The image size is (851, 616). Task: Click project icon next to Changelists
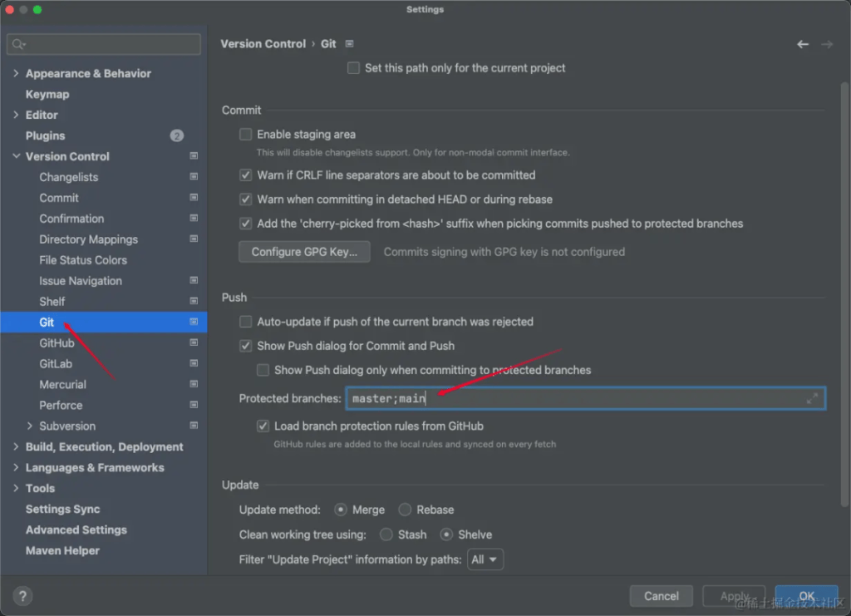point(194,177)
